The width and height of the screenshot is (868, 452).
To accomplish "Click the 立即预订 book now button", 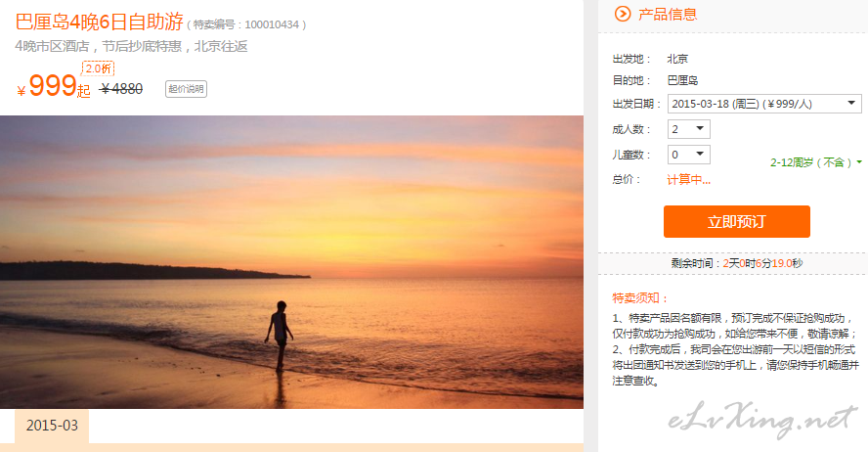I will [x=737, y=221].
